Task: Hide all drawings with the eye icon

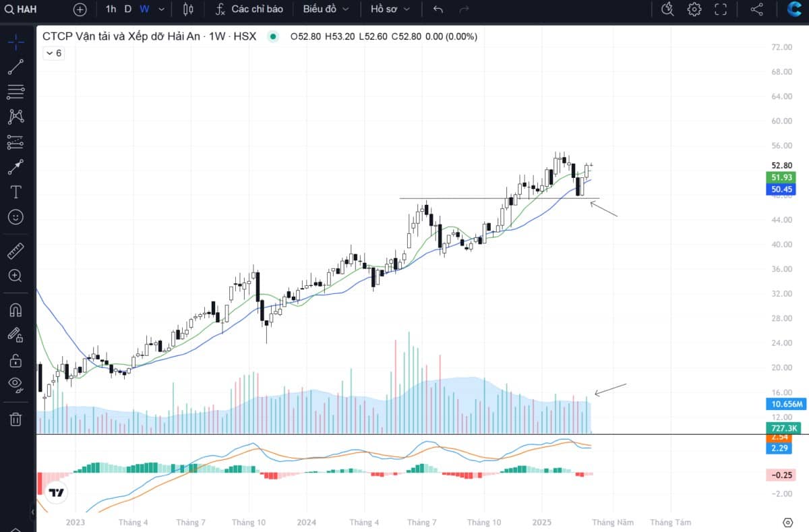Action: (x=16, y=384)
